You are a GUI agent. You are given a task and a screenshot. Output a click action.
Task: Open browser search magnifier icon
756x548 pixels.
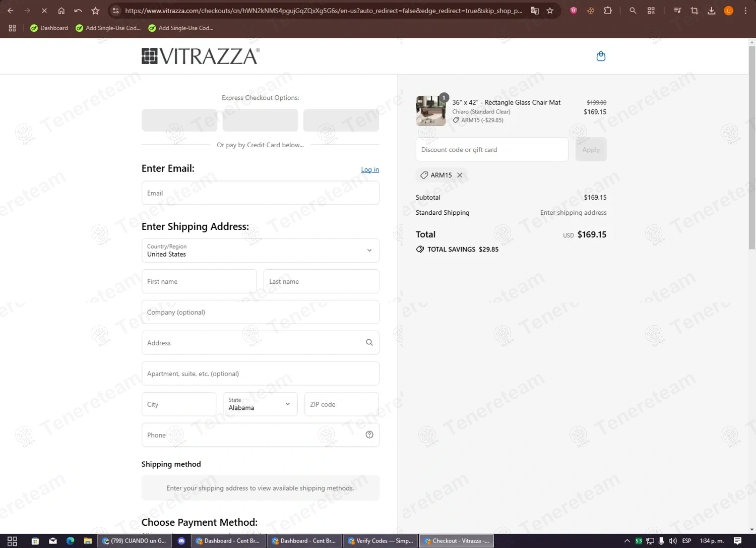[x=633, y=11]
